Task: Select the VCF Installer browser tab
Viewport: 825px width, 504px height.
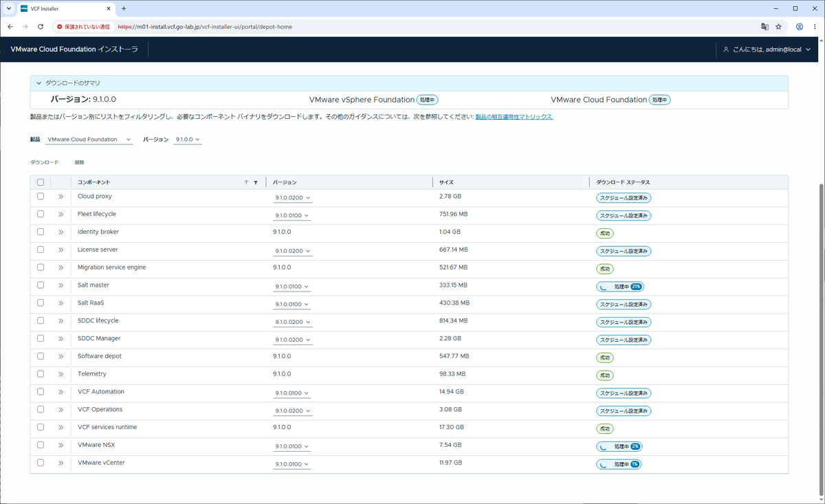Action: click(65, 8)
